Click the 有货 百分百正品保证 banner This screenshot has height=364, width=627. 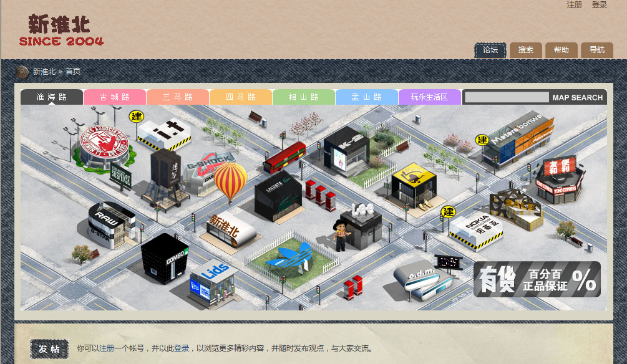coord(537,279)
